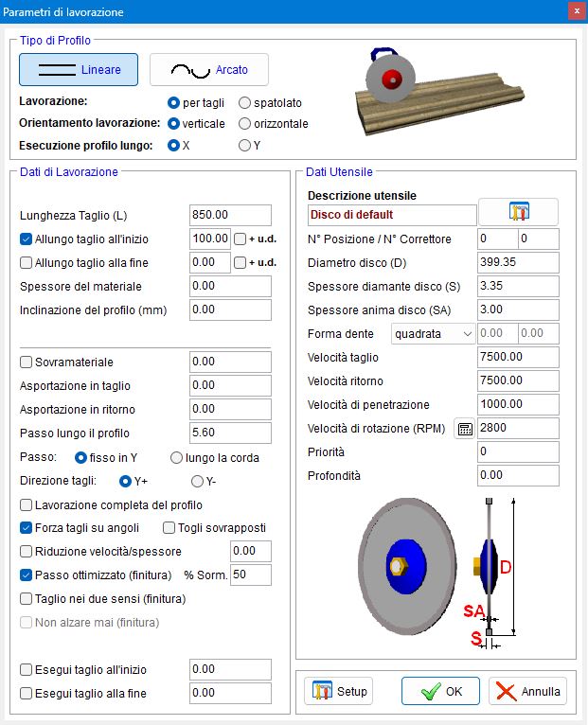Open the Forma dente dropdown
588x725 pixels.
point(433,334)
